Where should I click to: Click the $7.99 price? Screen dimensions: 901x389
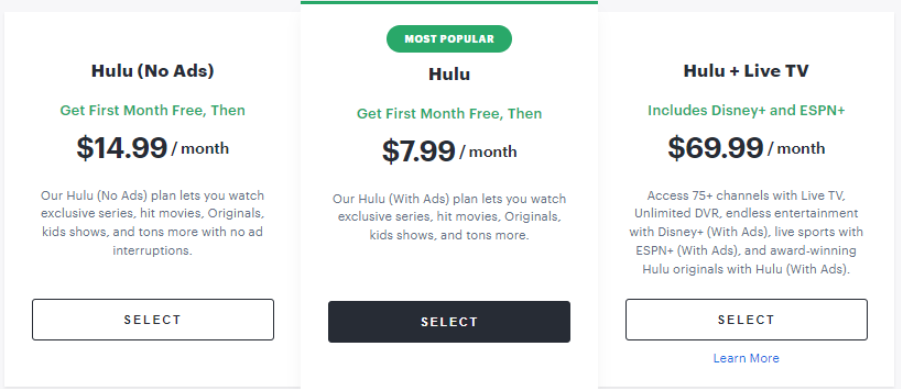click(x=418, y=151)
